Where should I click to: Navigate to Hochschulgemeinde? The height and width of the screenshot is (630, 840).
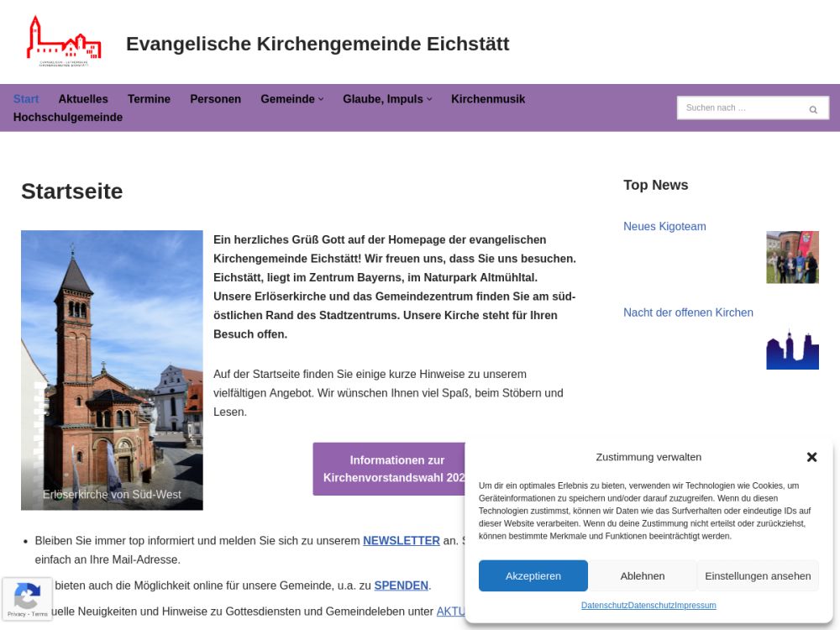68,118
